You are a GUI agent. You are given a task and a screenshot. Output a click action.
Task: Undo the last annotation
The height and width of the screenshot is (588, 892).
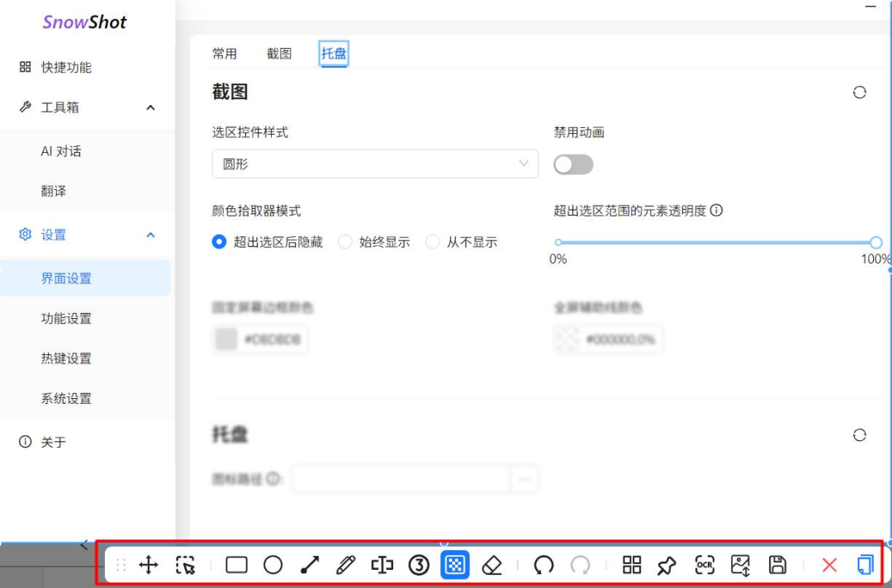point(544,565)
